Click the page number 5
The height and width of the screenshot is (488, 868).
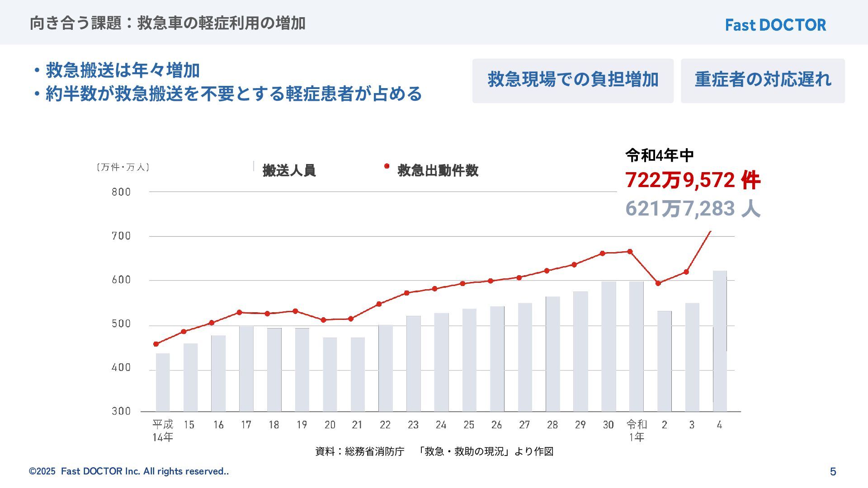point(833,472)
